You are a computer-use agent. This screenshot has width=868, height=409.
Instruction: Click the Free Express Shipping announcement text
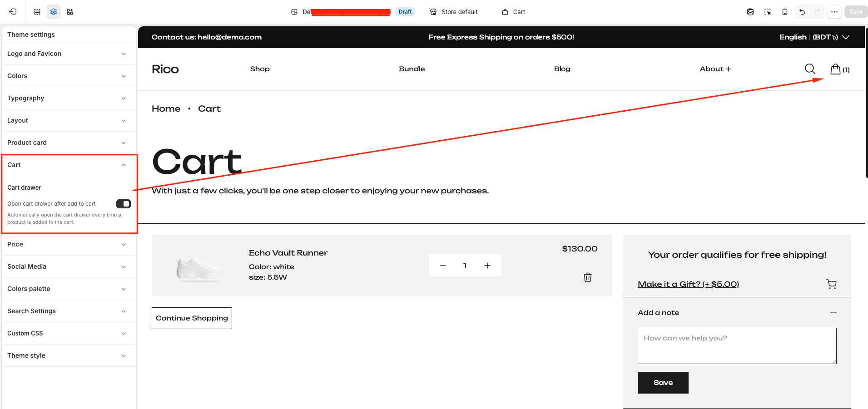pyautogui.click(x=501, y=37)
